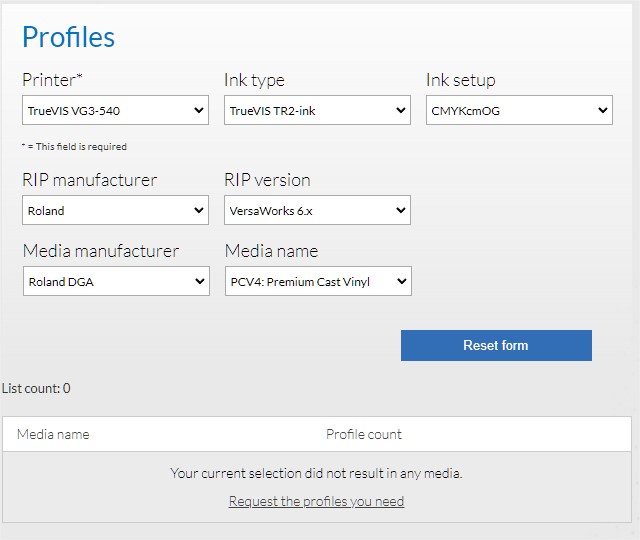Click the 'Ink setup' field label

[461, 80]
